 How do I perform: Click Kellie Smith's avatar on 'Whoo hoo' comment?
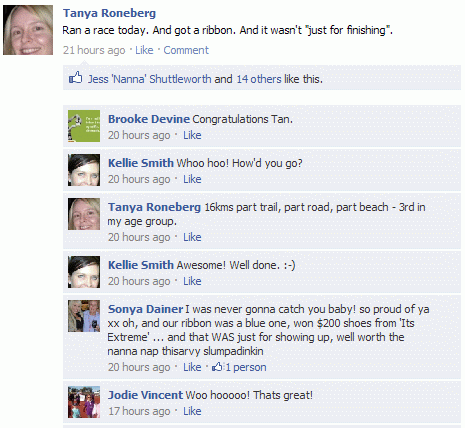tap(84, 170)
